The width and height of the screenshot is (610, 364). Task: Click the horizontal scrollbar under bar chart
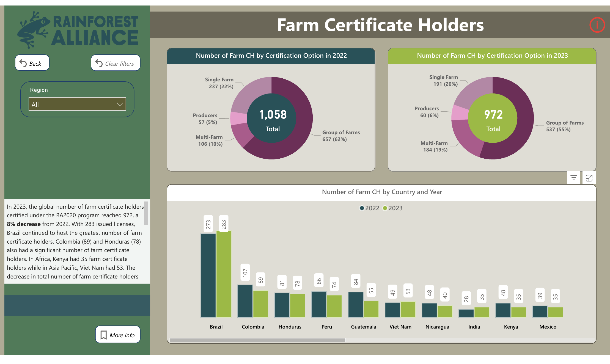(x=257, y=340)
